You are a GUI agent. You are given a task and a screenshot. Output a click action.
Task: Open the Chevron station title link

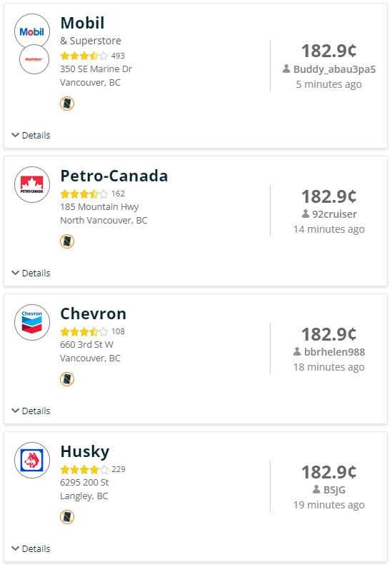pyautogui.click(x=94, y=314)
